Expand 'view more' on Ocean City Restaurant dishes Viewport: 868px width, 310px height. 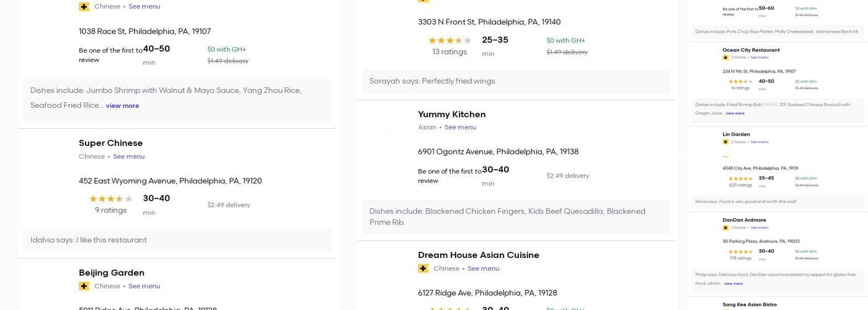point(735,113)
